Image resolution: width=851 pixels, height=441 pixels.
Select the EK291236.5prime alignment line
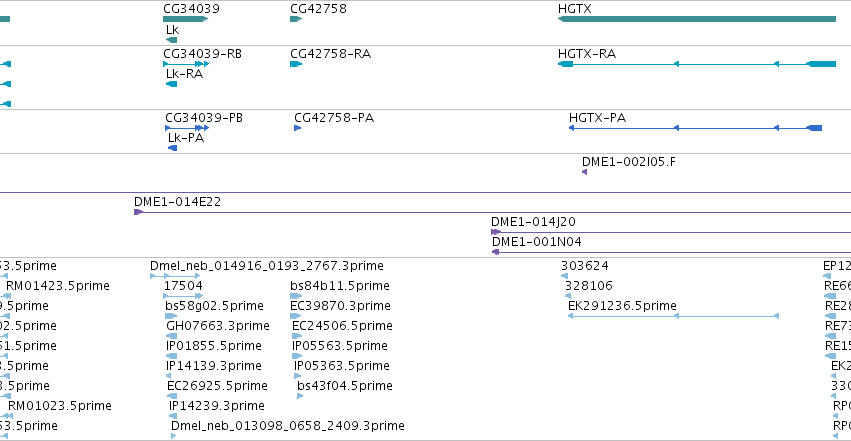(674, 316)
